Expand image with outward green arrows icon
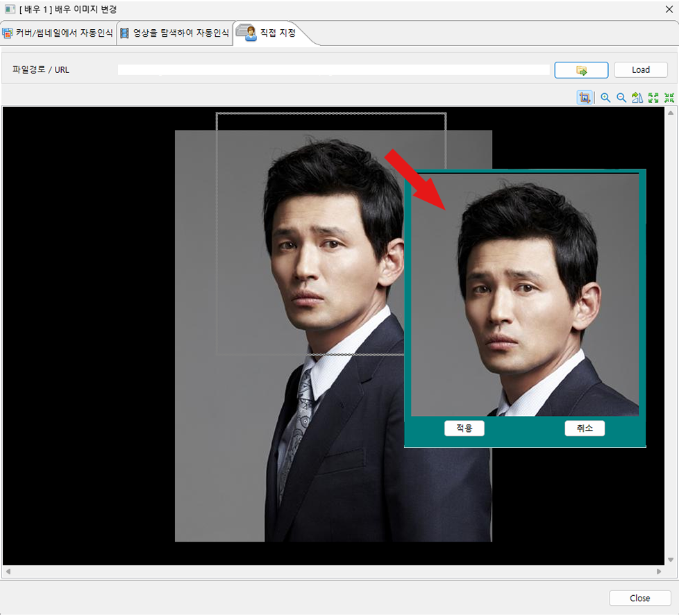The image size is (679, 616). 653,98
